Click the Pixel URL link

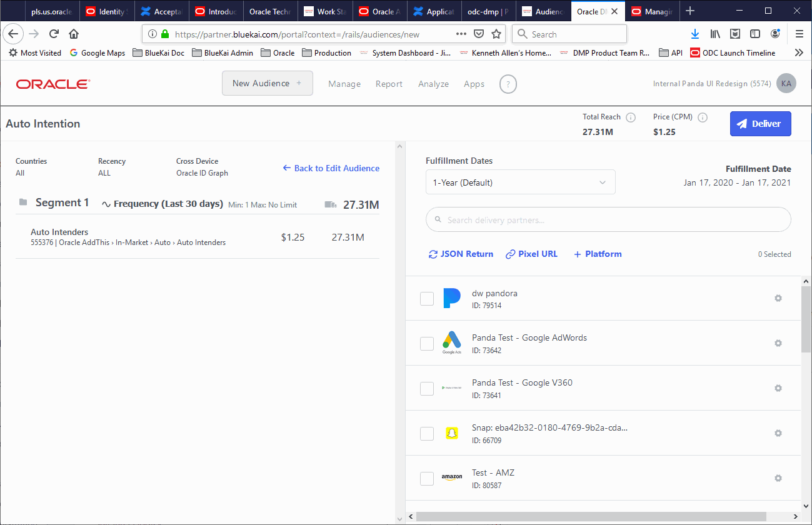pyautogui.click(x=531, y=254)
